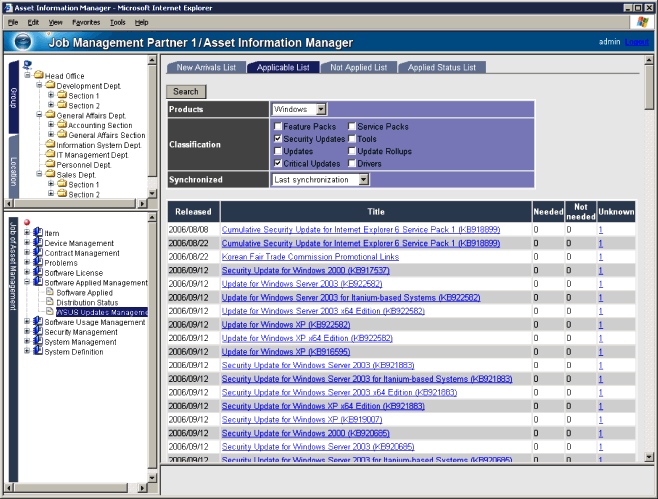Open Security Update for Windows 2000 (KB917537) link
Image resolution: width=658 pixels, height=499 pixels.
(x=291, y=270)
